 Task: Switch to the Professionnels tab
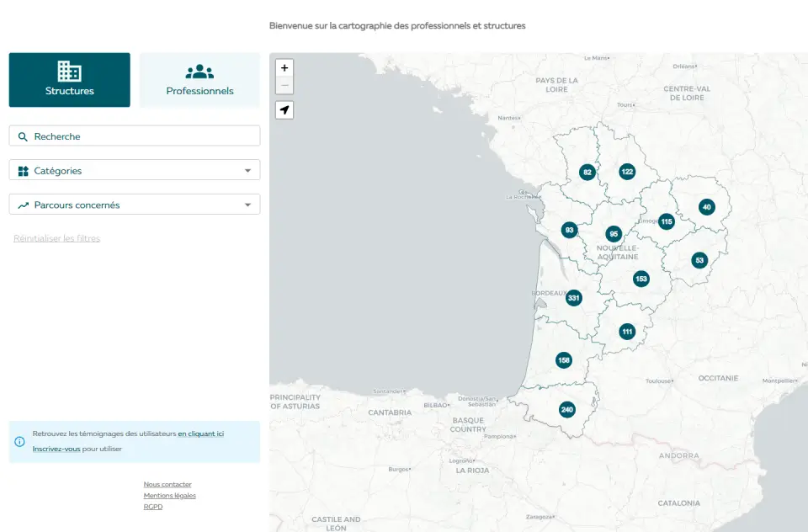click(199, 80)
